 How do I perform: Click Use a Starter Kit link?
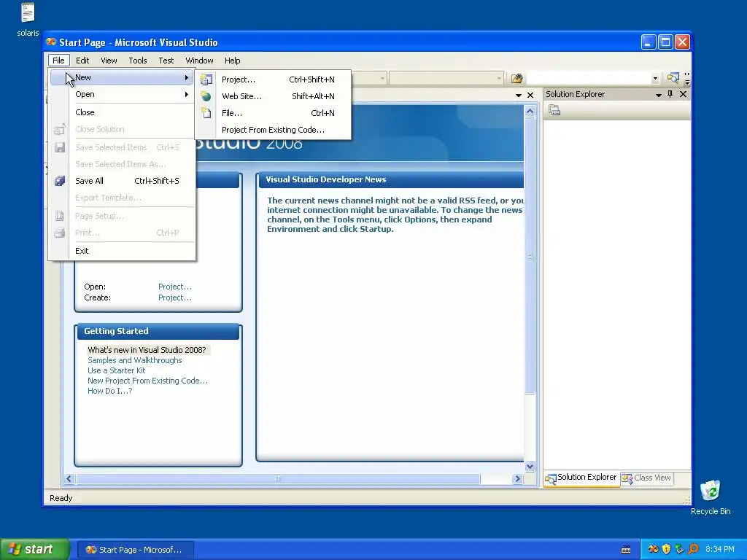pyautogui.click(x=116, y=370)
